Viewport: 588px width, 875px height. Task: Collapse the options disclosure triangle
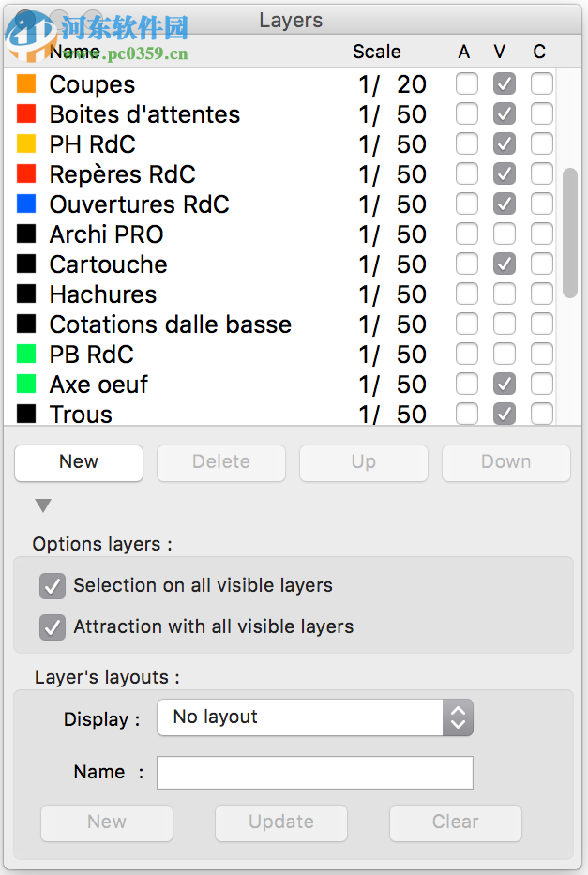click(42, 505)
